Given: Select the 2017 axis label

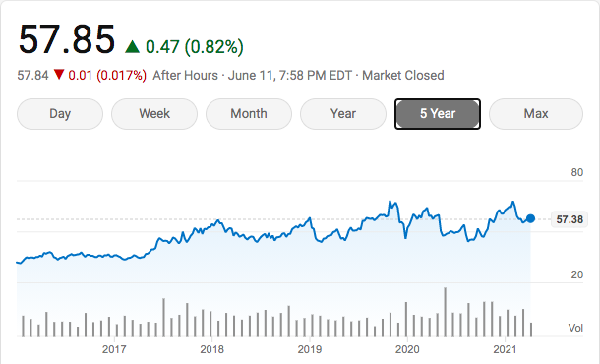Looking at the screenshot, I should pos(114,349).
